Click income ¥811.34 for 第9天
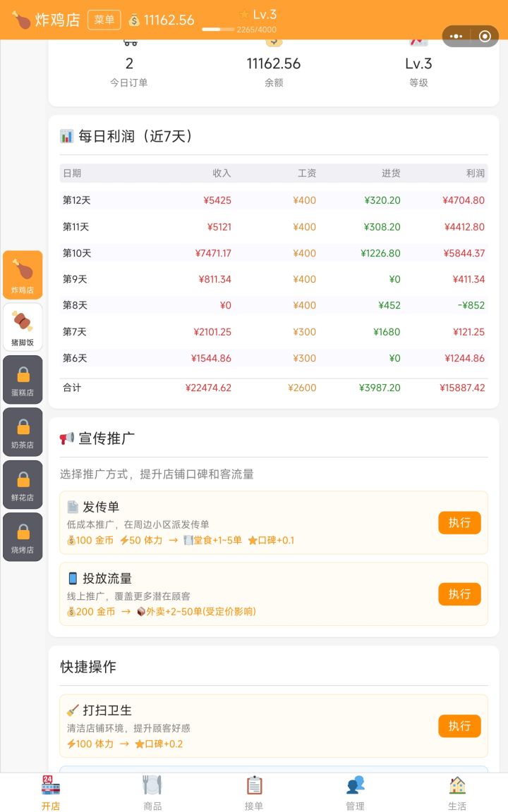 215,280
